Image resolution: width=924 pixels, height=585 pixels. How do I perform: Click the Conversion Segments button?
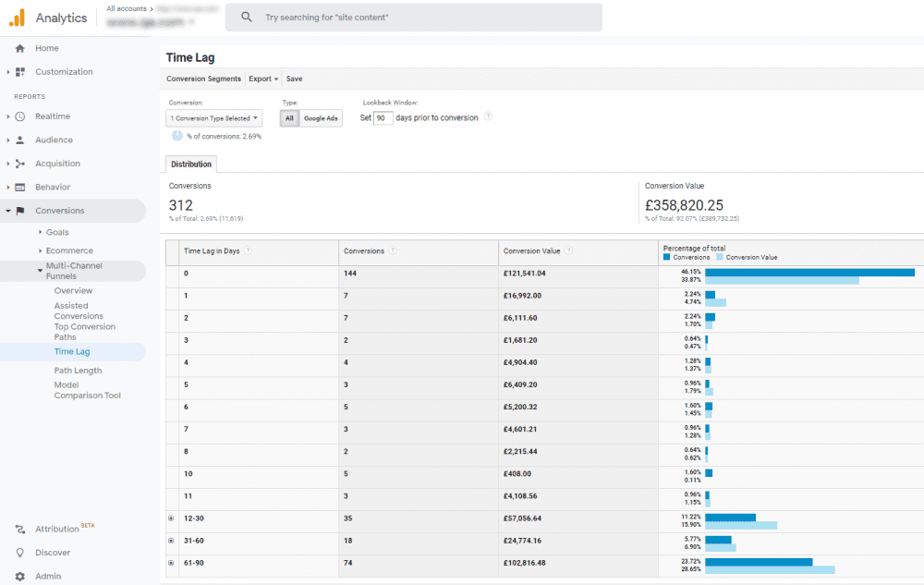point(203,79)
